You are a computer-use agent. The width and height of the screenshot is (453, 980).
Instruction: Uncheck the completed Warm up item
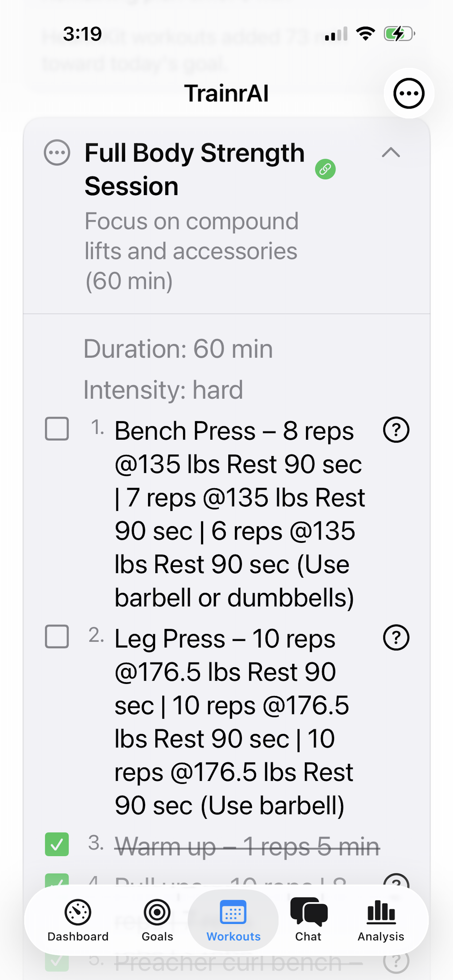click(x=57, y=844)
